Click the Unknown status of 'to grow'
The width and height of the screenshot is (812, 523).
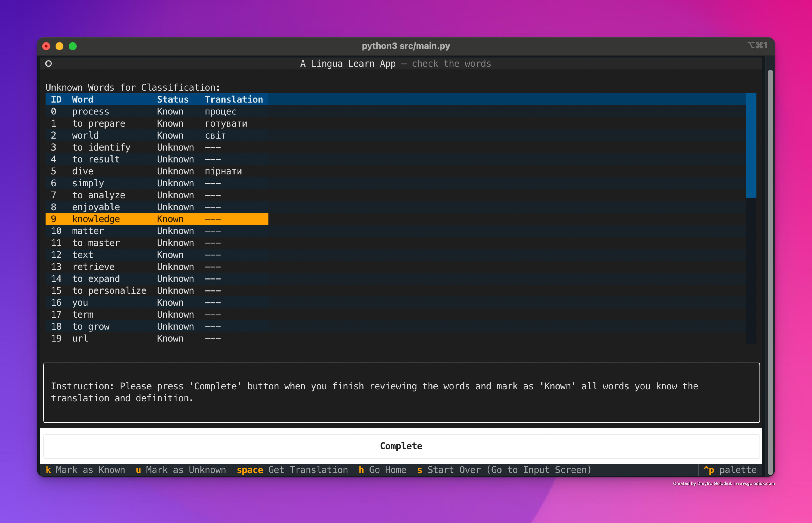176,326
